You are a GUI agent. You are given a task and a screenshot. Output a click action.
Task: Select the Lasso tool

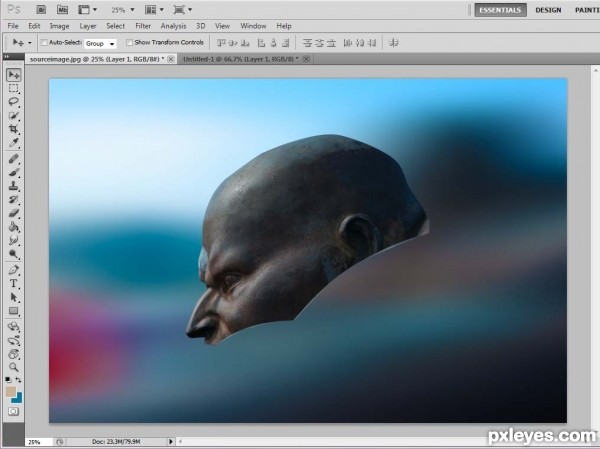[x=13, y=102]
